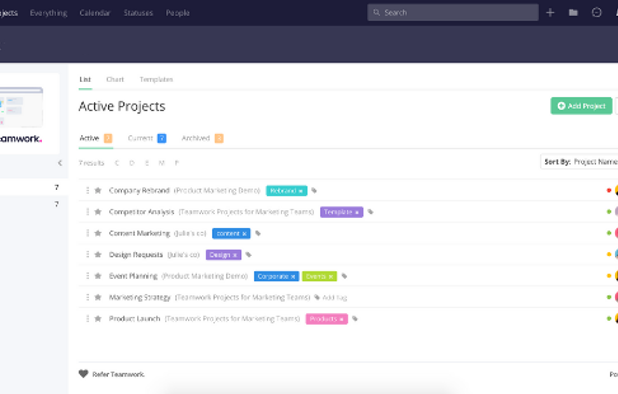Viewport: 618px width, 394px height.
Task: Switch to the List tab
Action: coord(85,80)
